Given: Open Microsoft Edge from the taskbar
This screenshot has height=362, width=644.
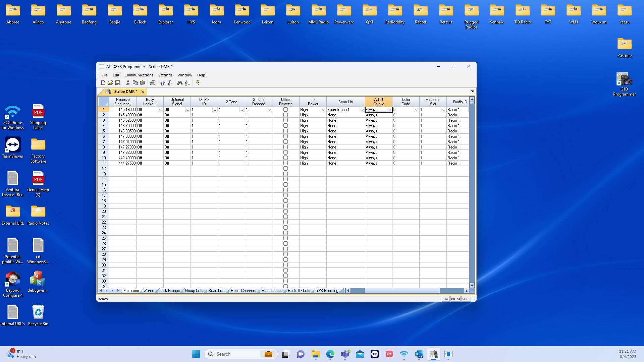Looking at the screenshot, I should tap(330, 354).
